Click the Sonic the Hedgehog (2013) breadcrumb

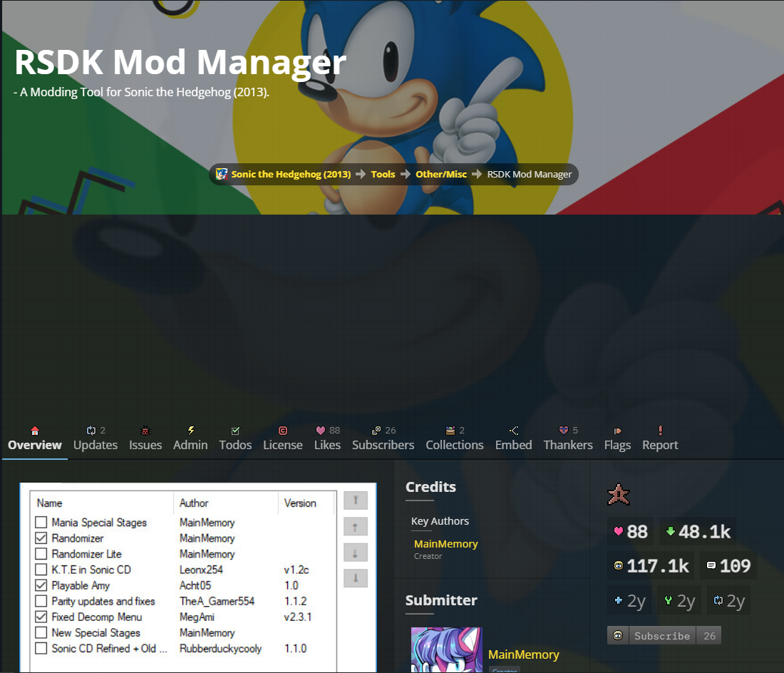291,174
